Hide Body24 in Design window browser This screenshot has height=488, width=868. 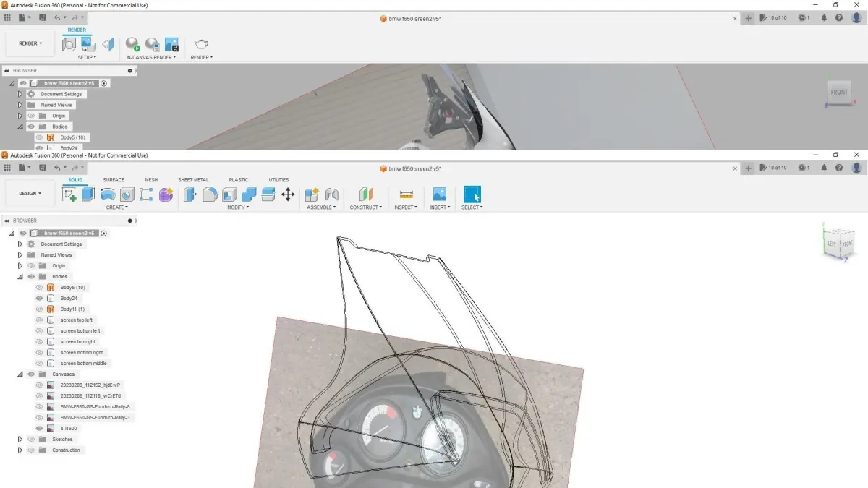pyautogui.click(x=40, y=298)
